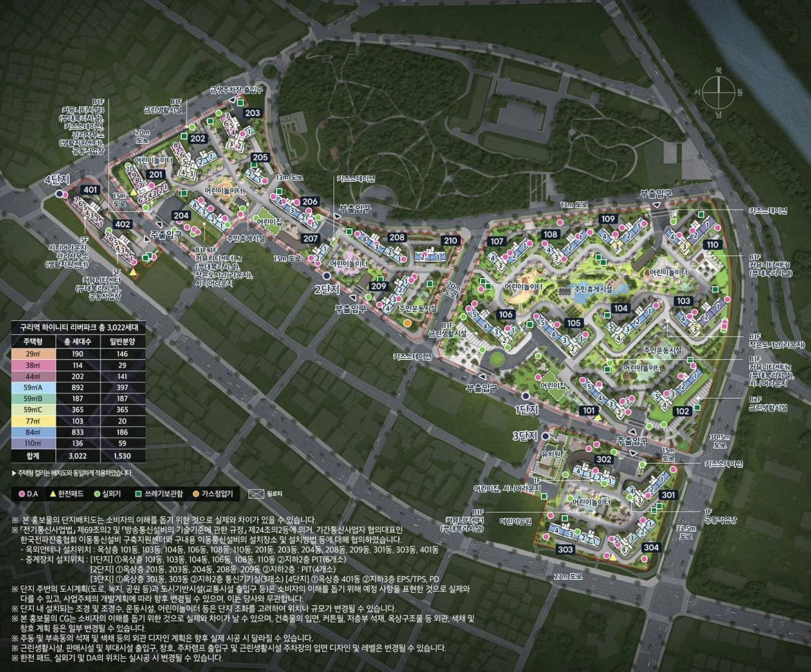811x672 pixels.
Task: Click the 1,530 total cell
Action: (123, 456)
